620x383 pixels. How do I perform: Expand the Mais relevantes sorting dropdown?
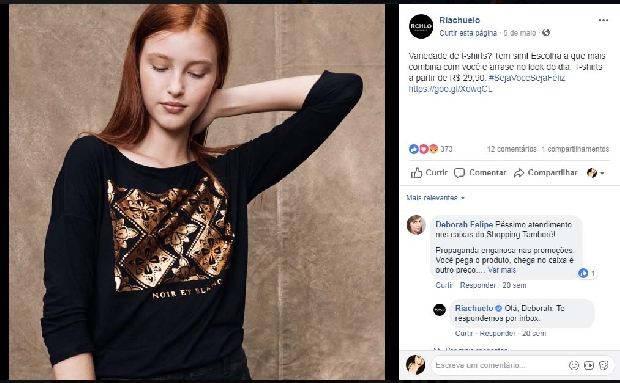pos(436,198)
